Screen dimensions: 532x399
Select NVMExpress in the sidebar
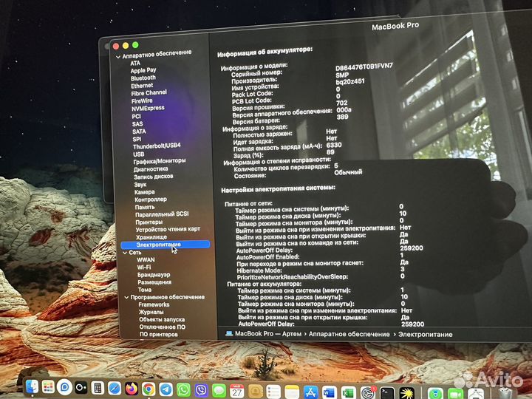click(148, 108)
